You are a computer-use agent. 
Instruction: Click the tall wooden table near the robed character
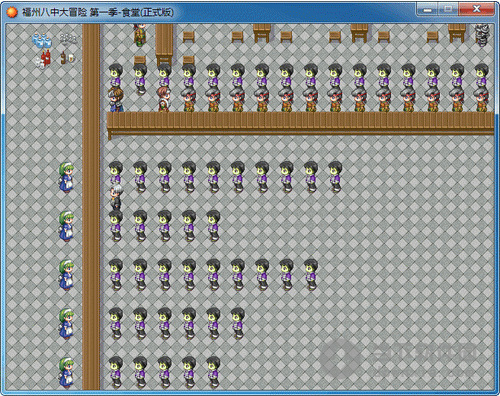(164, 45)
